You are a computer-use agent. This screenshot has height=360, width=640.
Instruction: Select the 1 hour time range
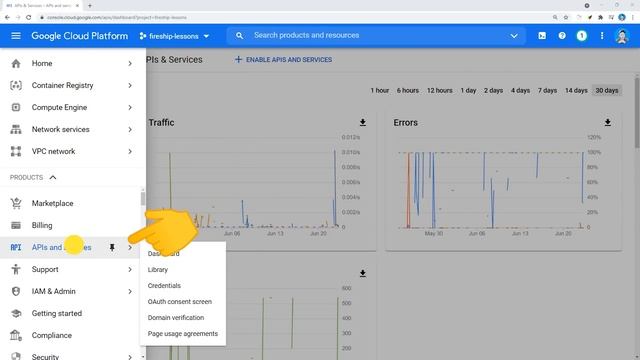[x=380, y=91]
